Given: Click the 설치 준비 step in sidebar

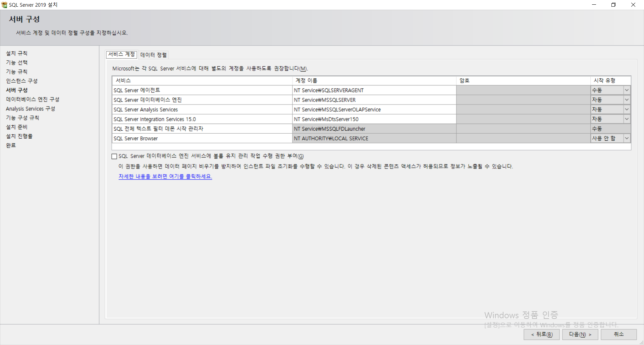Looking at the screenshot, I should coord(17,127).
